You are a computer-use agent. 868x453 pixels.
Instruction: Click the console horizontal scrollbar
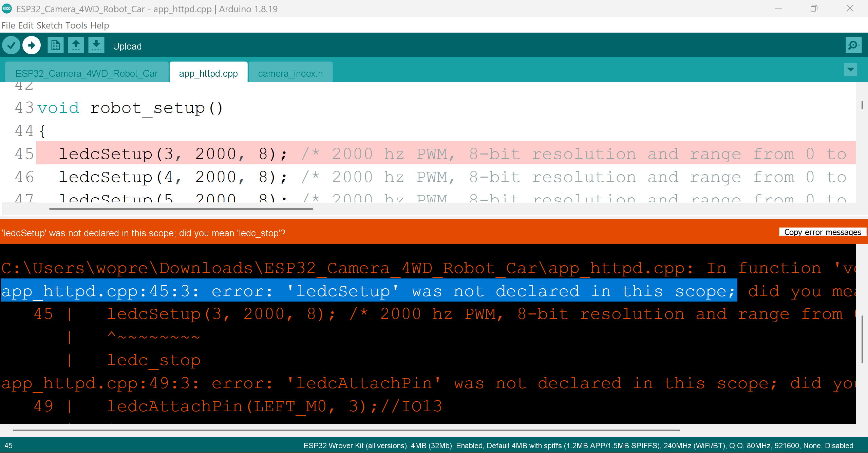point(346,430)
